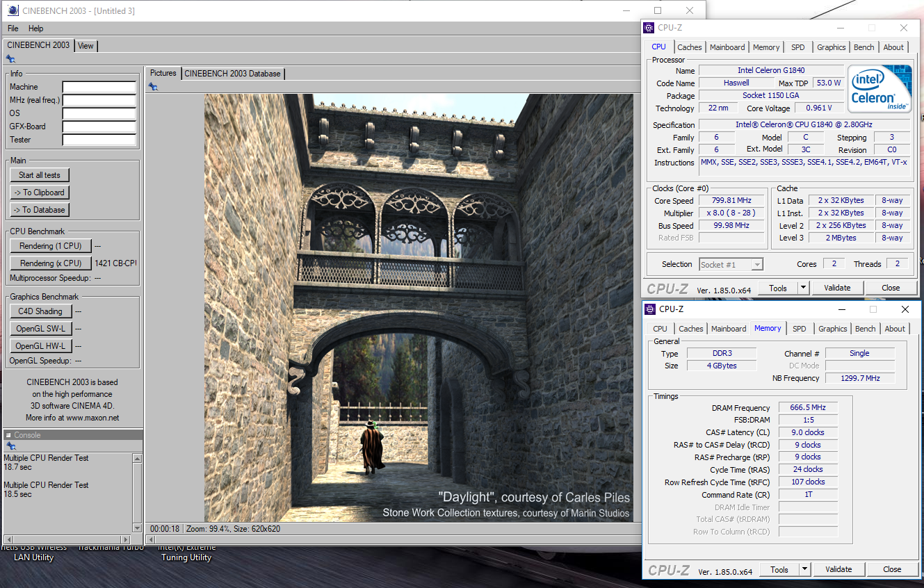Click the Console scrollbar down arrow

click(137, 528)
